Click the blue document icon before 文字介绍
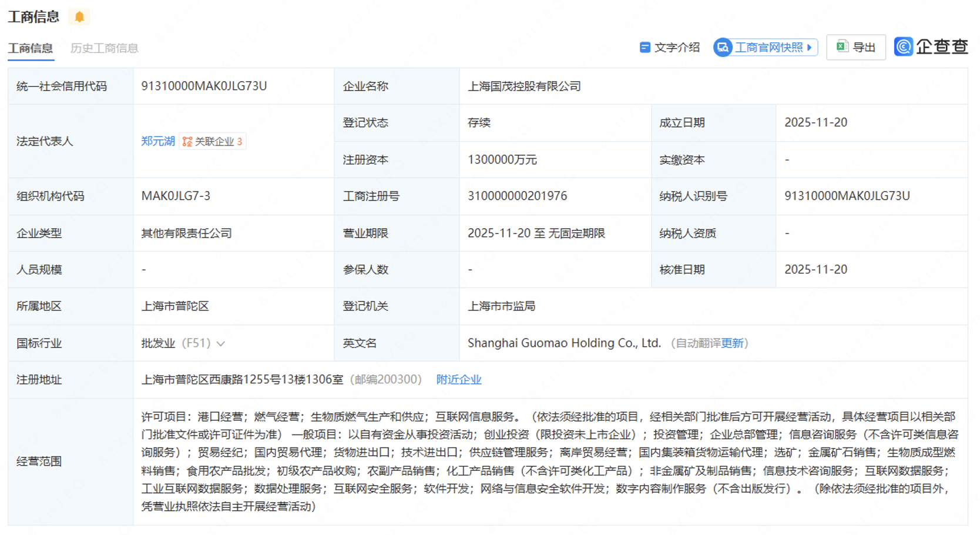The height and width of the screenshot is (535, 980). (645, 47)
